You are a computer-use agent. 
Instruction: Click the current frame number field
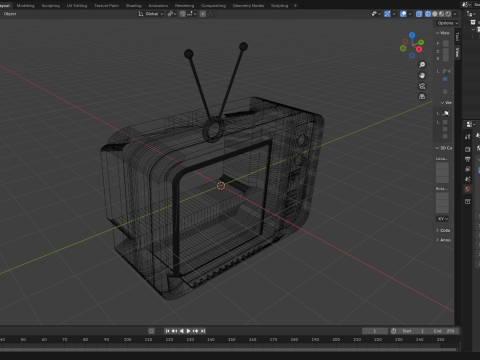point(375,331)
